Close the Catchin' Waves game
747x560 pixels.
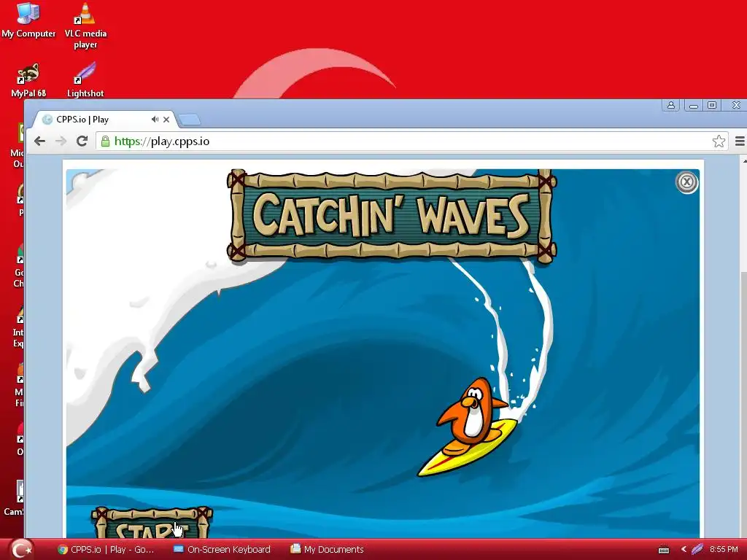tap(686, 182)
